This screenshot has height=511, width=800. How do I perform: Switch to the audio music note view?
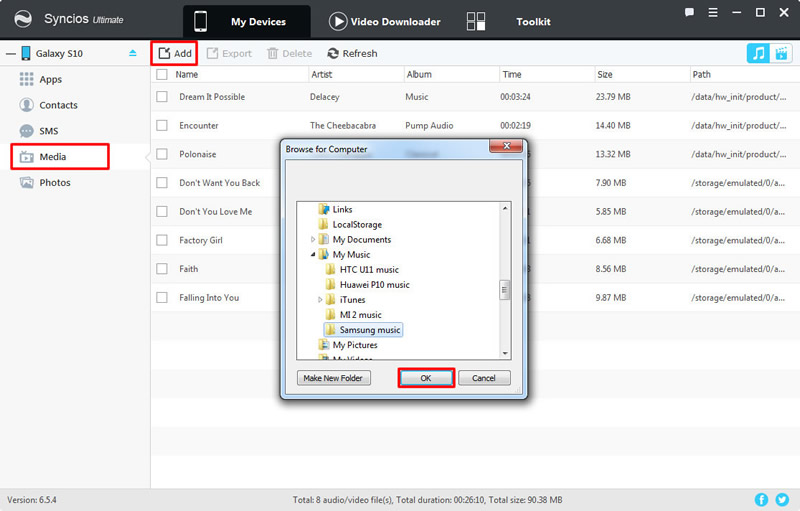click(x=758, y=53)
